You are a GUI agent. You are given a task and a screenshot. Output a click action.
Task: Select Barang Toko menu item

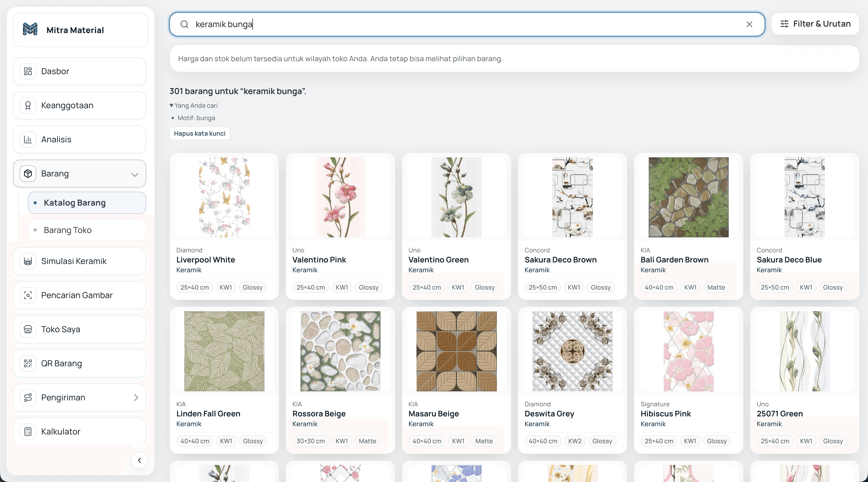point(87,230)
